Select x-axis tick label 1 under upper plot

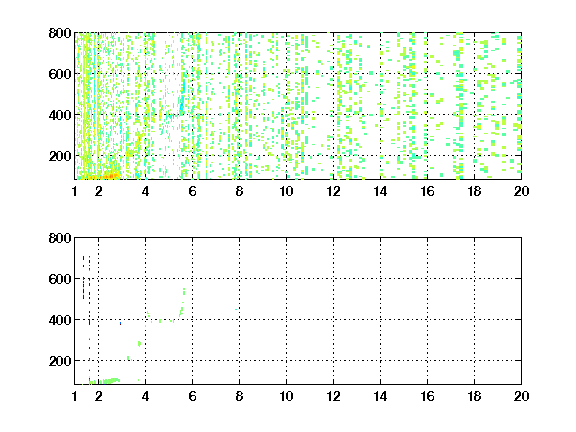pos(75,191)
